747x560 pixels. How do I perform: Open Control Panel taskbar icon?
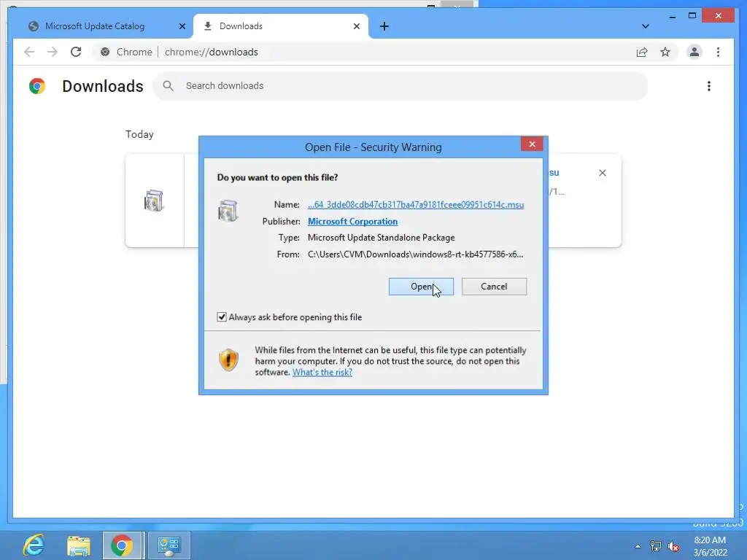coord(169,545)
